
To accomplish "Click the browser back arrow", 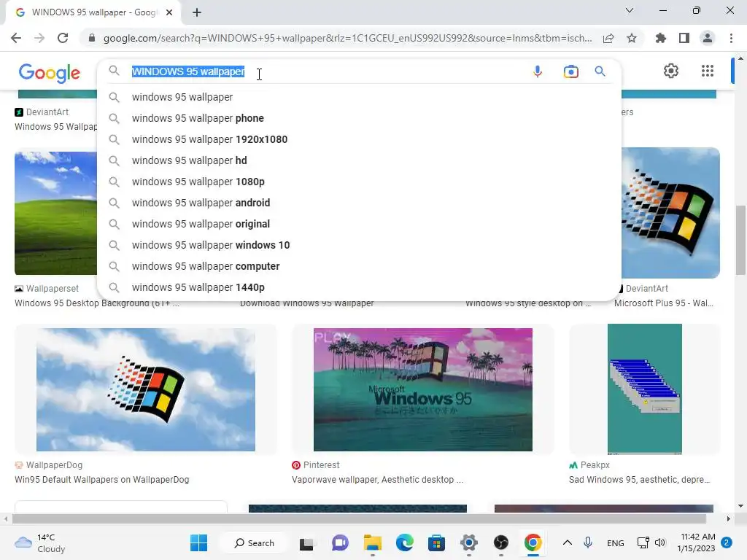I will pos(16,38).
